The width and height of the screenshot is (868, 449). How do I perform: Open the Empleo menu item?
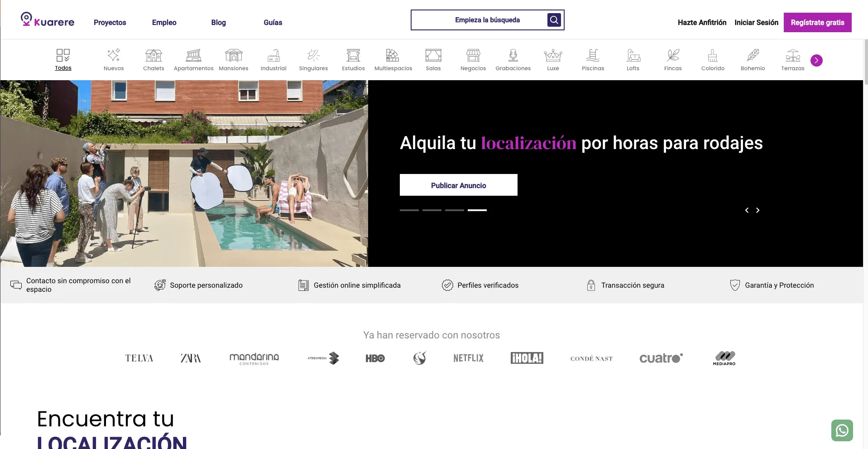click(164, 22)
